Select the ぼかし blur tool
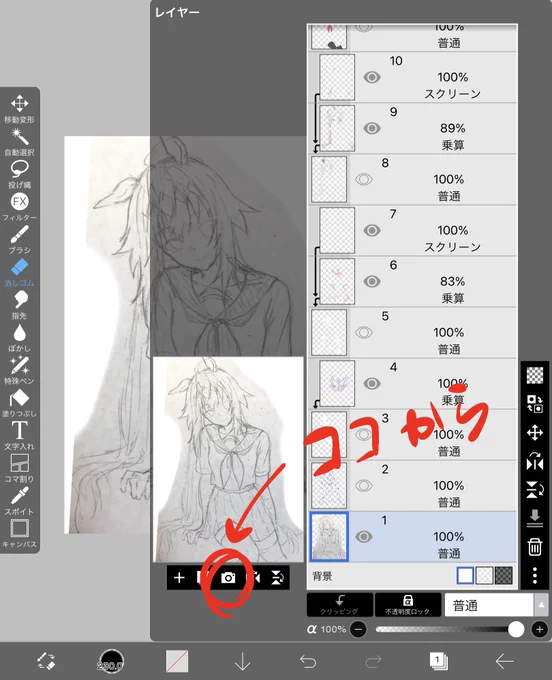 (19, 337)
